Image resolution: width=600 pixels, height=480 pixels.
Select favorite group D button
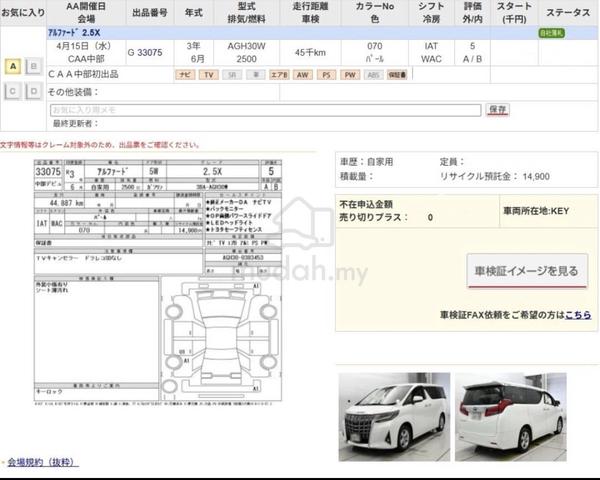pyautogui.click(x=34, y=91)
